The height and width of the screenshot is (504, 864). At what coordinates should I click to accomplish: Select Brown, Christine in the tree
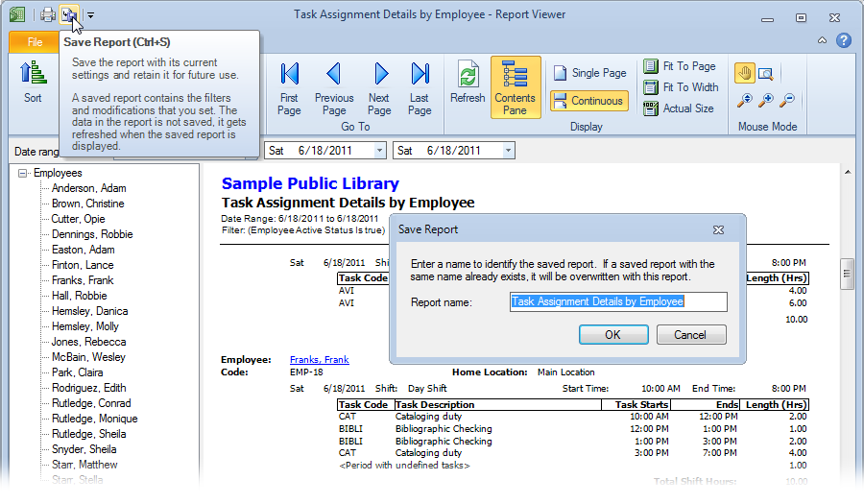88,204
